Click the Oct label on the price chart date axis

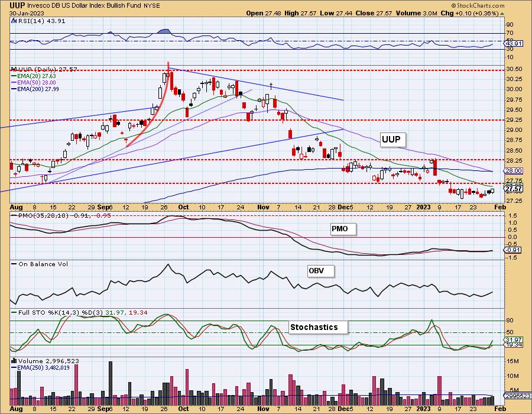tap(184, 207)
